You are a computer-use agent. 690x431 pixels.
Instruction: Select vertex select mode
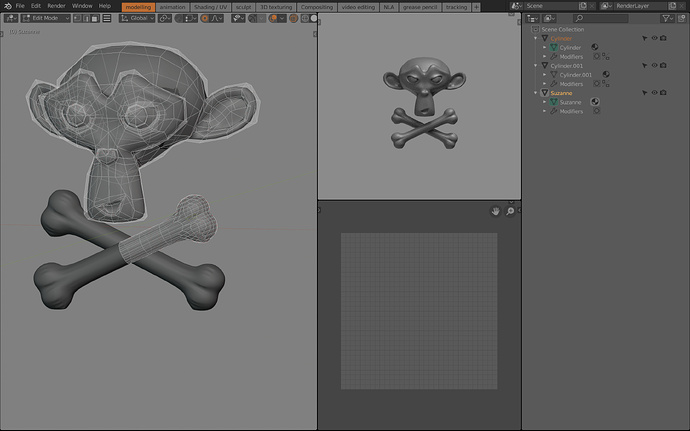[x=77, y=18]
